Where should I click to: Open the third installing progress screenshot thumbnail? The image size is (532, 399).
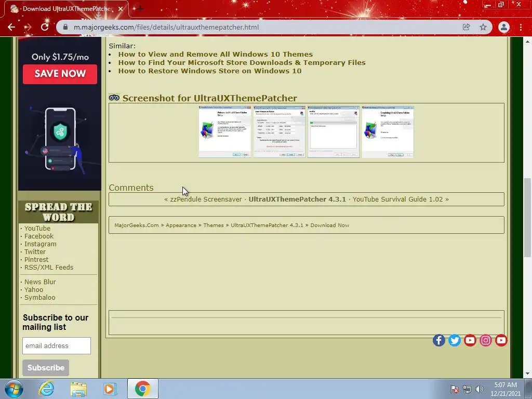point(334,132)
